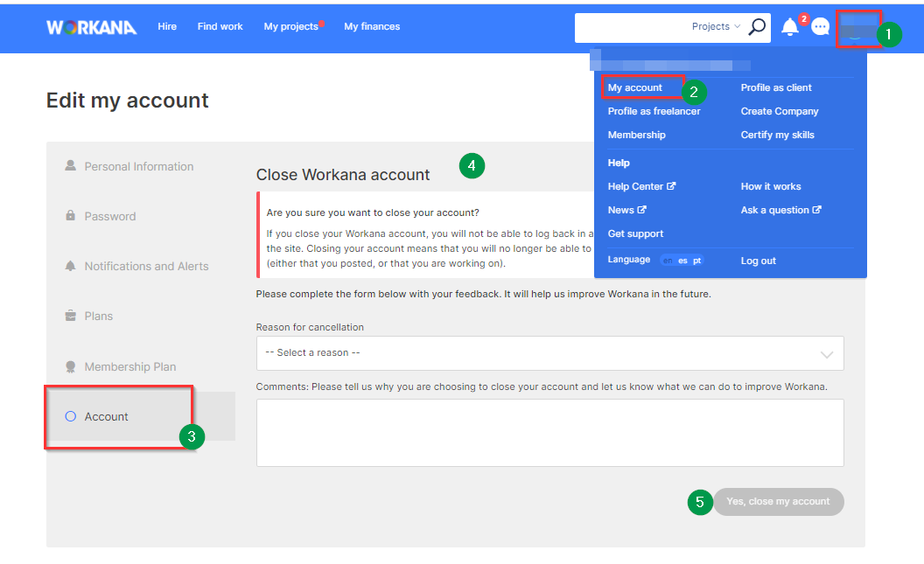Click the notification count badge 2
The width and height of the screenshot is (924, 564).
coord(804,19)
